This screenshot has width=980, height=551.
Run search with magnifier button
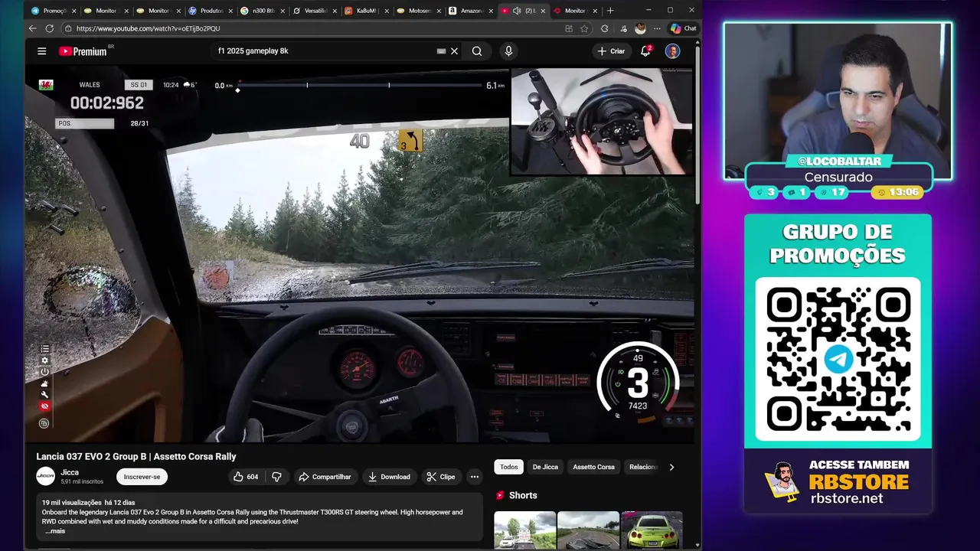[x=477, y=51]
